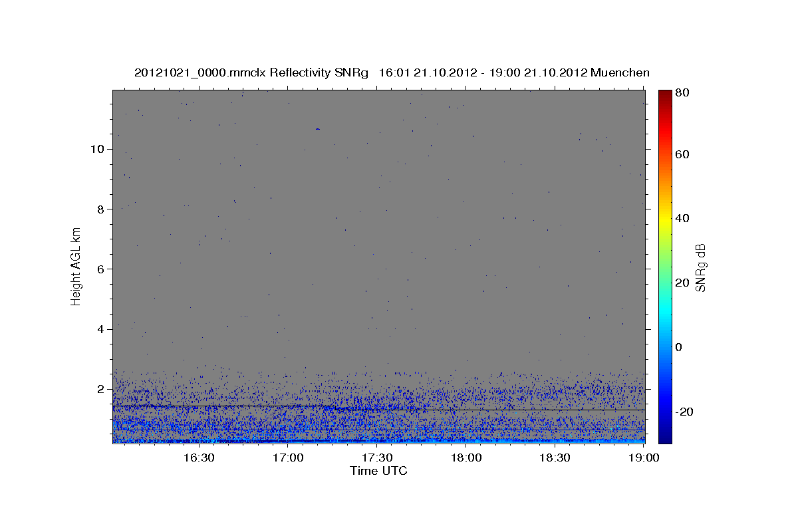Pick the dark blue bottom of colorbar

[664, 438]
